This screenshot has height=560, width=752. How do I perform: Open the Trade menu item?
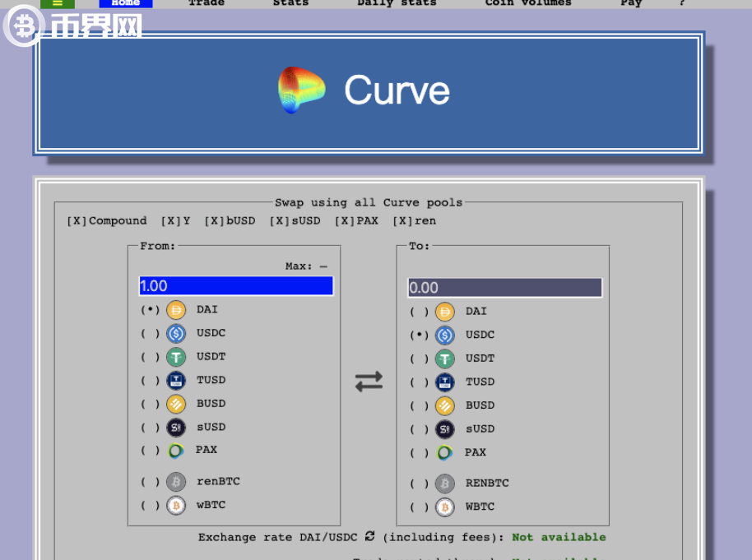click(207, 2)
